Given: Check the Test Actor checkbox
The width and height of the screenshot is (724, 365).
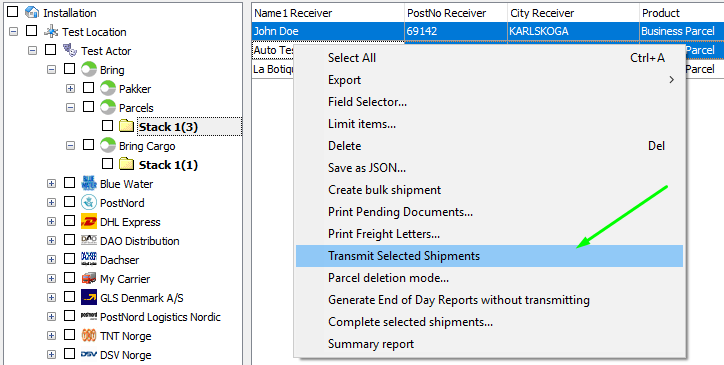Looking at the screenshot, I should click(x=51, y=50).
